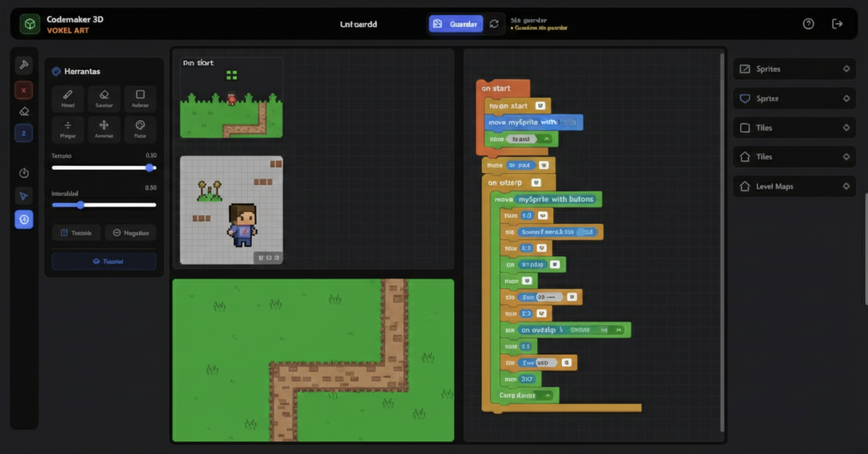The height and width of the screenshot is (454, 868).
Task: Click the Flota tool icon
Action: [140, 129]
